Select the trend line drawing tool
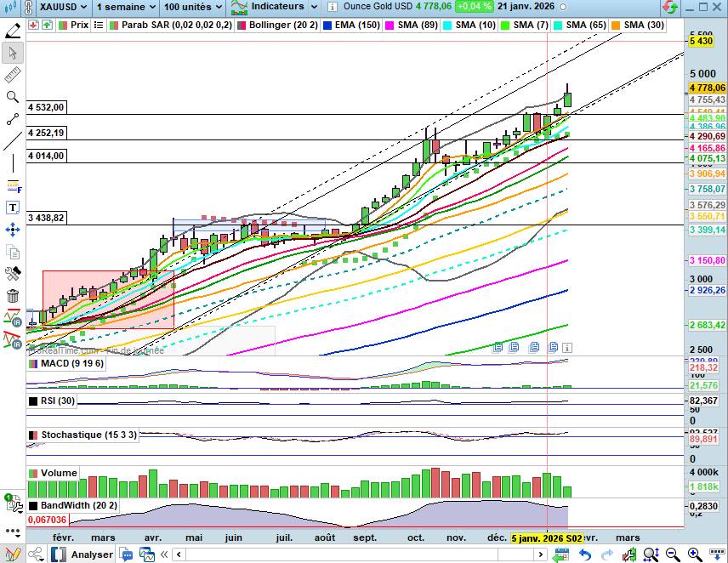Viewport: 728px width, 563px height. coord(13,141)
